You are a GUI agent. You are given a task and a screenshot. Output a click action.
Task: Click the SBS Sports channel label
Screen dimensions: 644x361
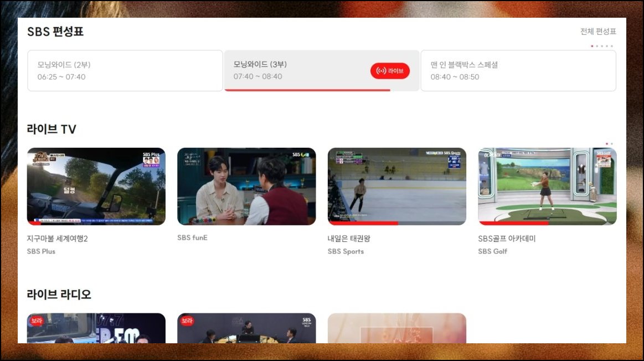pyautogui.click(x=346, y=251)
